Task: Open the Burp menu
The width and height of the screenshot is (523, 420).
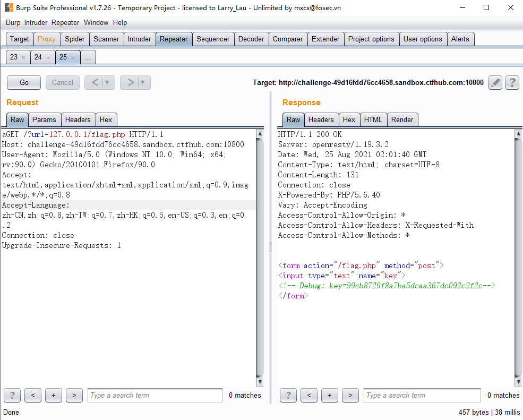Action: (x=13, y=23)
